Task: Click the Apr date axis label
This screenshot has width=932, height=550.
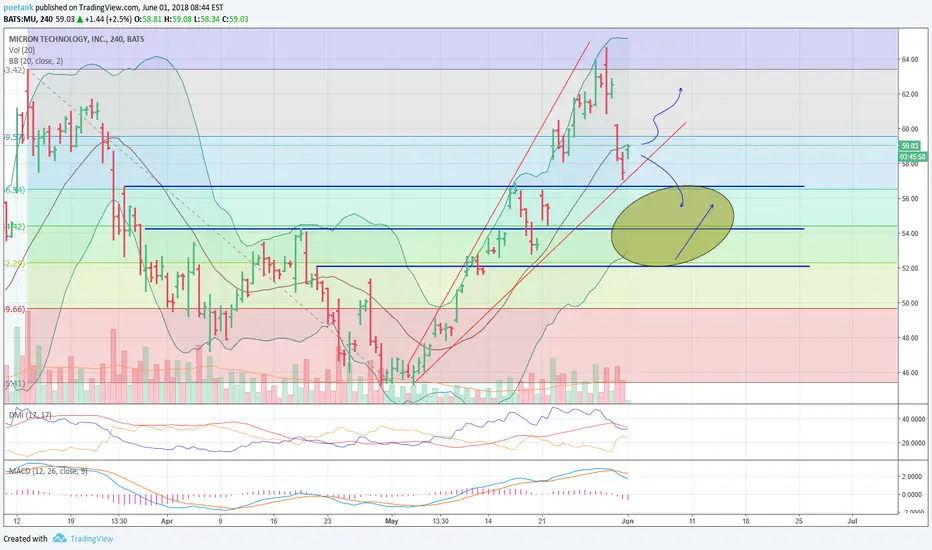Action: pyautogui.click(x=166, y=521)
